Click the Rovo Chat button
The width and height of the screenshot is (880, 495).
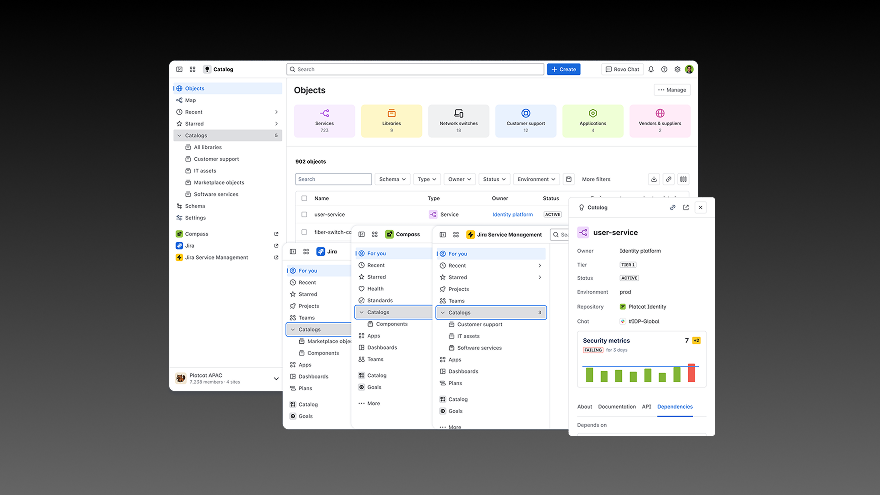pyautogui.click(x=622, y=69)
